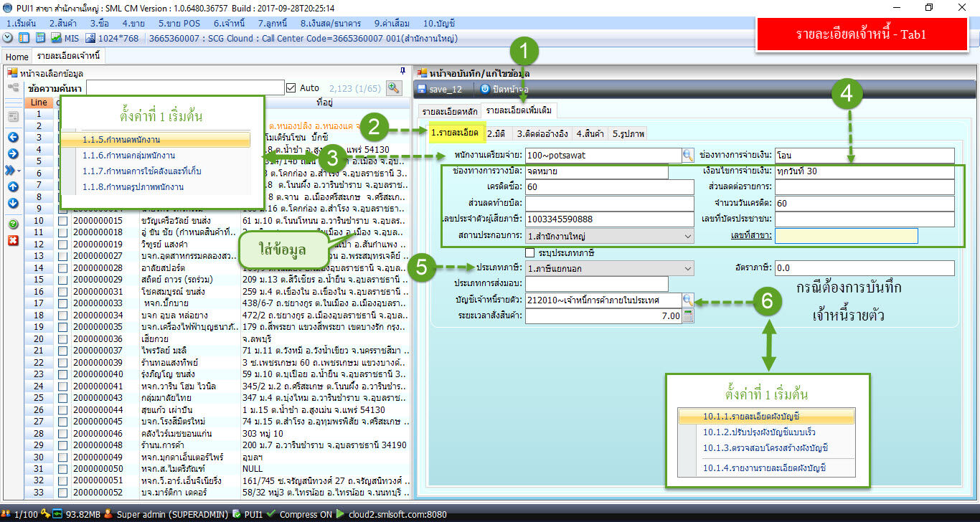This screenshot has width=980, height=522.
Task: Switch to 4.สินค้า sub-tab
Action: [x=590, y=133]
